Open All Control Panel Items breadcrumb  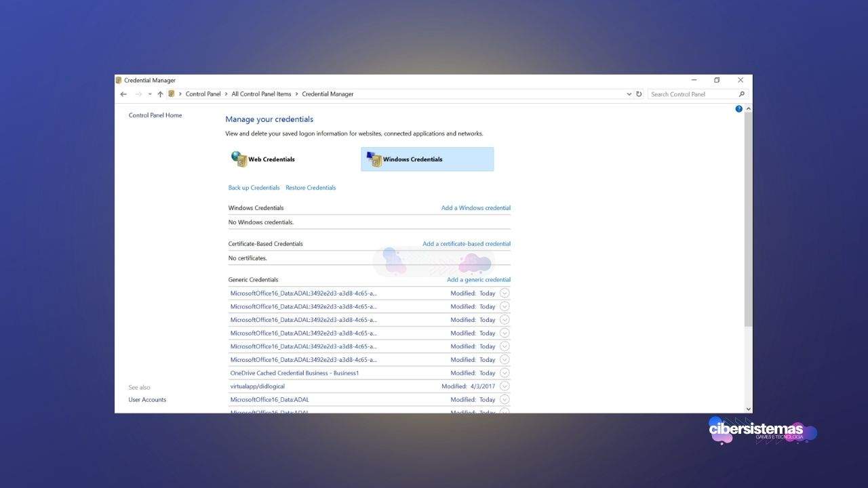click(x=261, y=94)
